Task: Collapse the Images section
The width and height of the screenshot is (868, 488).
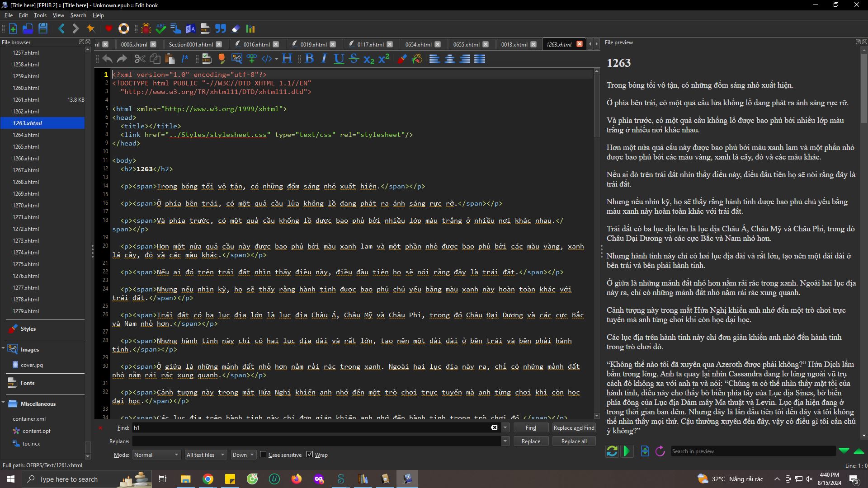Action: point(3,348)
